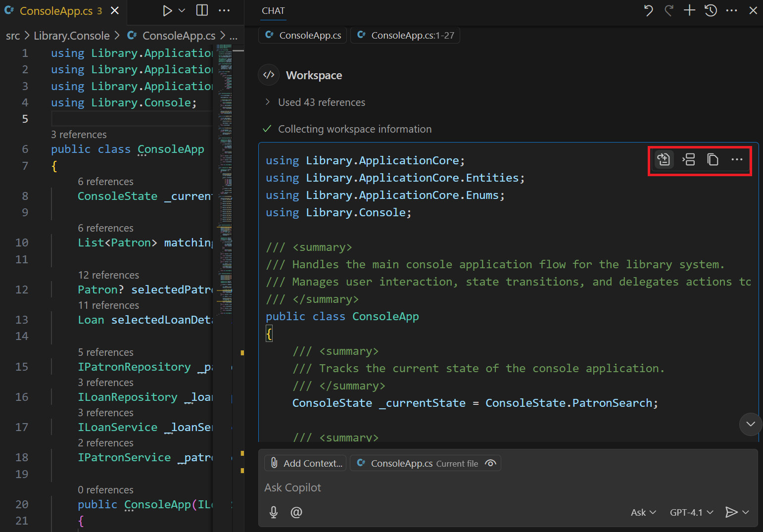Copy the generated code block
Screen dimensions: 763x532
click(x=713, y=159)
